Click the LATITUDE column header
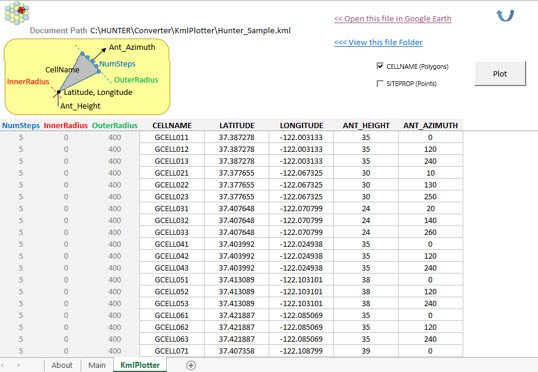This screenshot has height=372, width=538. [237, 126]
